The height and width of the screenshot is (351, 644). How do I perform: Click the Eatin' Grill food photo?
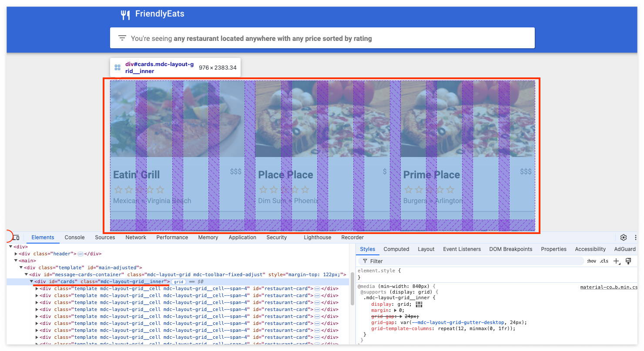pos(176,119)
